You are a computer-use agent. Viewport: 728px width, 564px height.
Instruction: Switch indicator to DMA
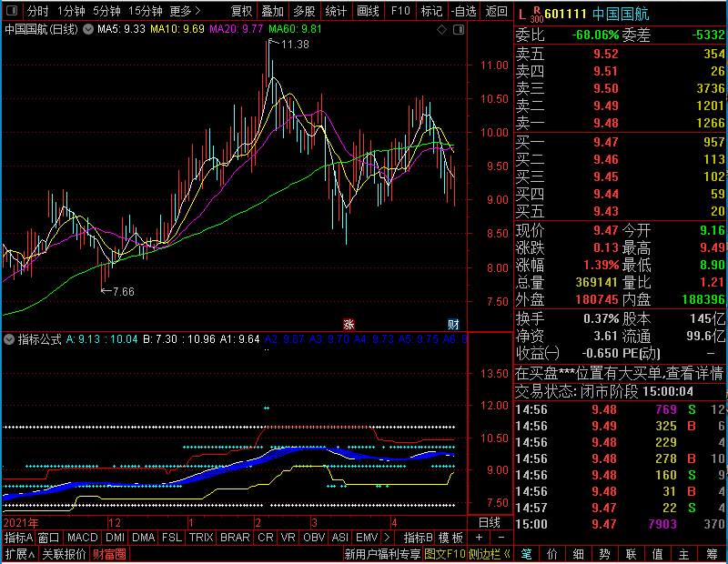tap(143, 538)
